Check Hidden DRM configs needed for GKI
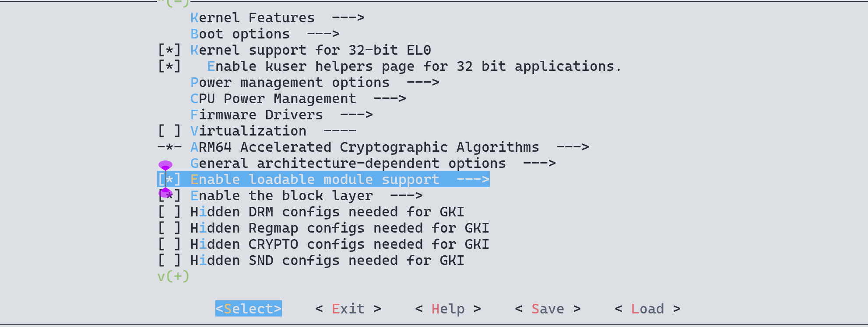 pos(169,212)
